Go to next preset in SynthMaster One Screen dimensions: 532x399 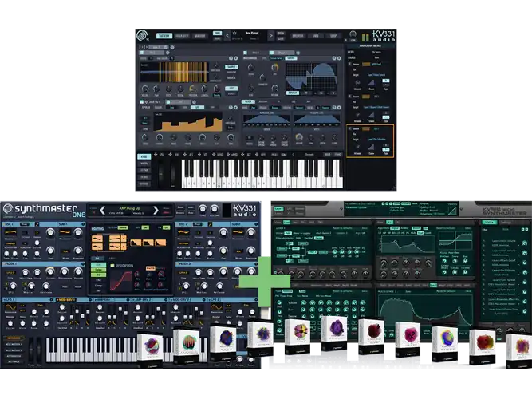coord(156,211)
